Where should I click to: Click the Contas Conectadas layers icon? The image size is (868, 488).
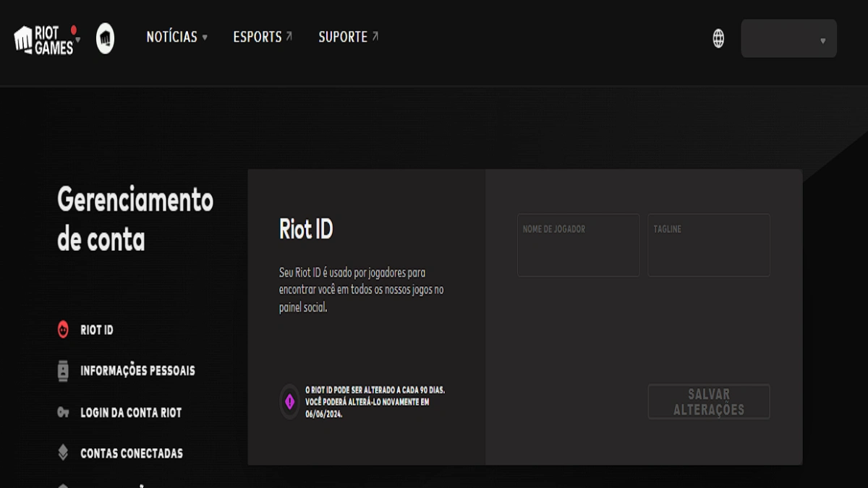click(63, 453)
